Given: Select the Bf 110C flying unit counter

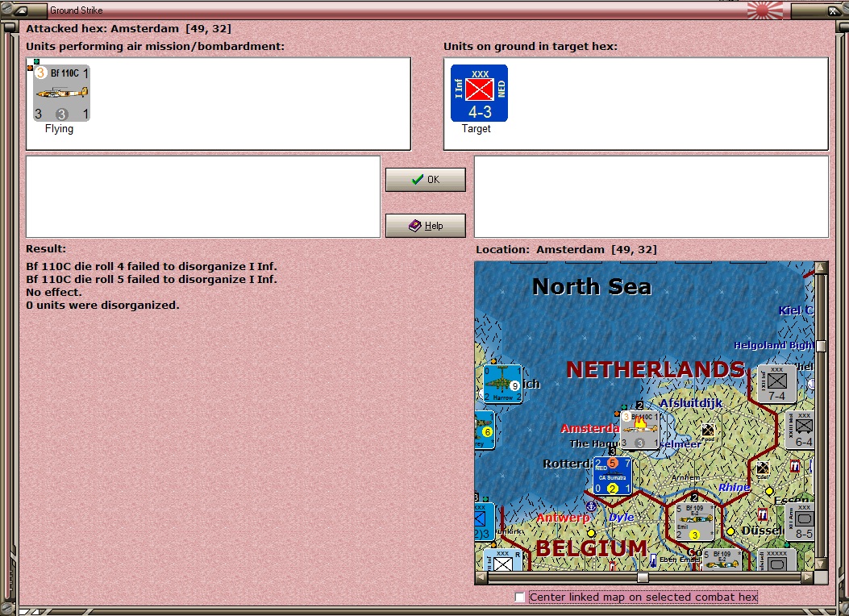Looking at the screenshot, I should pyautogui.click(x=62, y=93).
